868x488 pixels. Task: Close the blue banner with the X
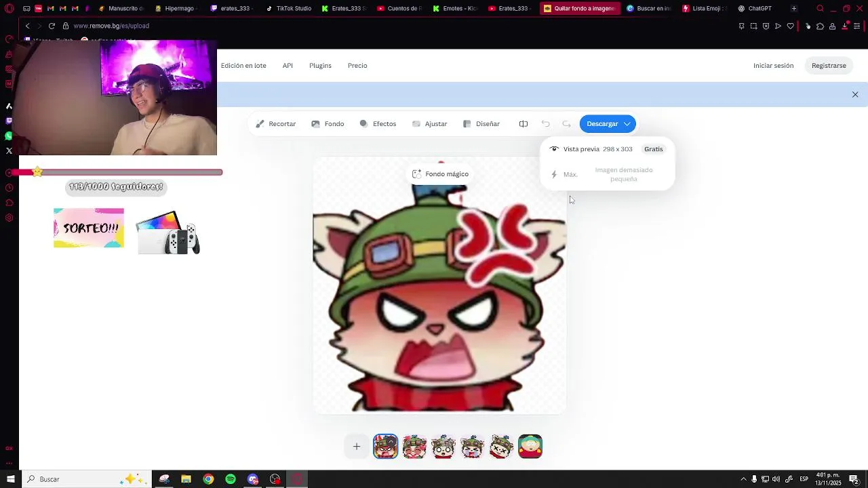pos(855,95)
